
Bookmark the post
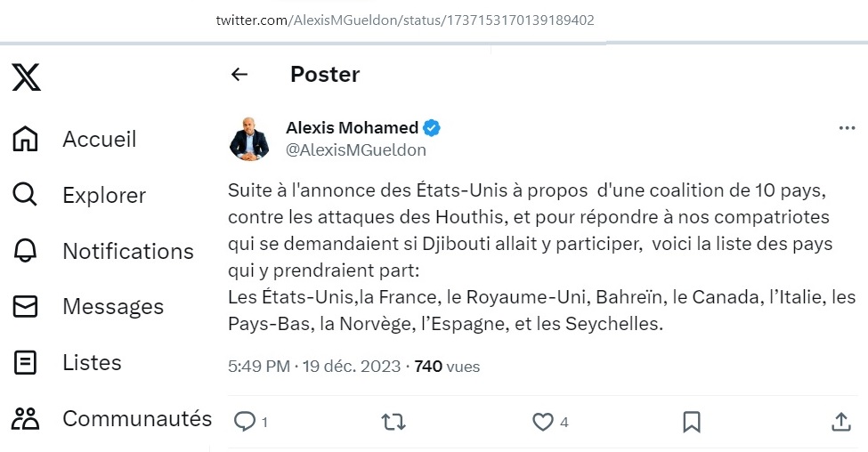tap(692, 422)
